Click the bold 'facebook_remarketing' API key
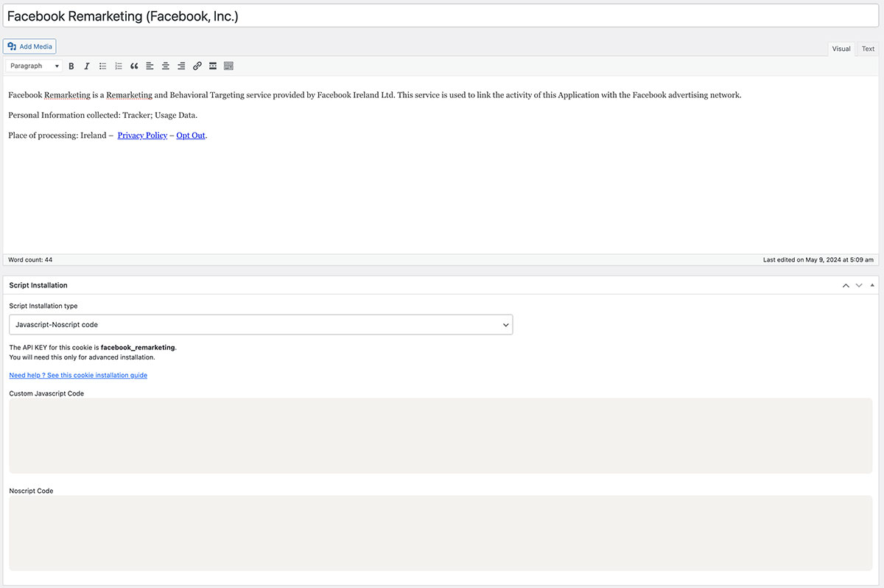 tap(138, 347)
